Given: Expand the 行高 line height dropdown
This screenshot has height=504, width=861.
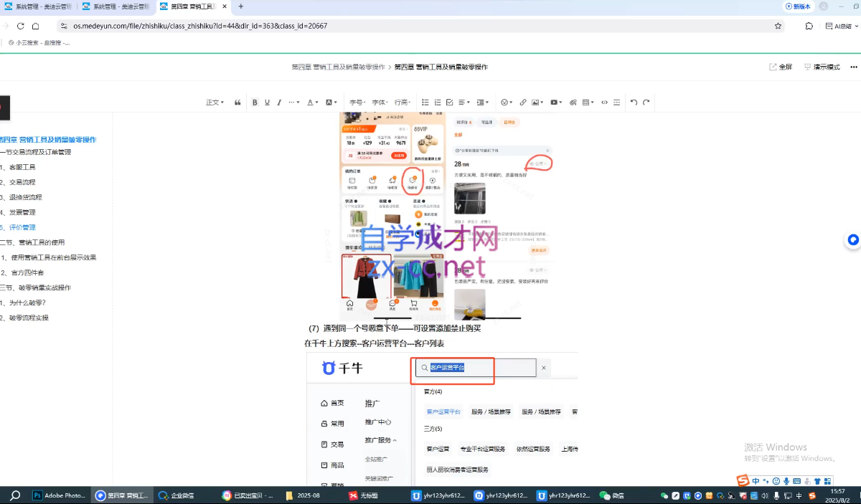Looking at the screenshot, I should (x=403, y=103).
